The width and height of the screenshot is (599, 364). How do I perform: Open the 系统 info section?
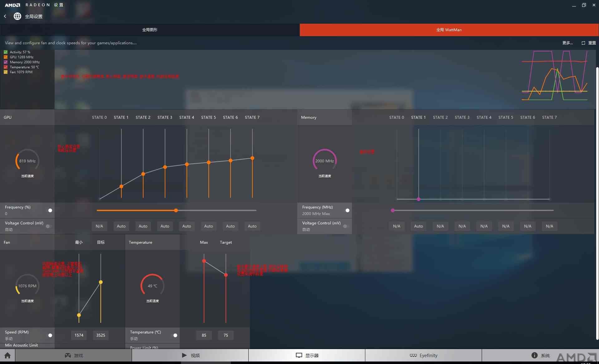tap(540, 355)
